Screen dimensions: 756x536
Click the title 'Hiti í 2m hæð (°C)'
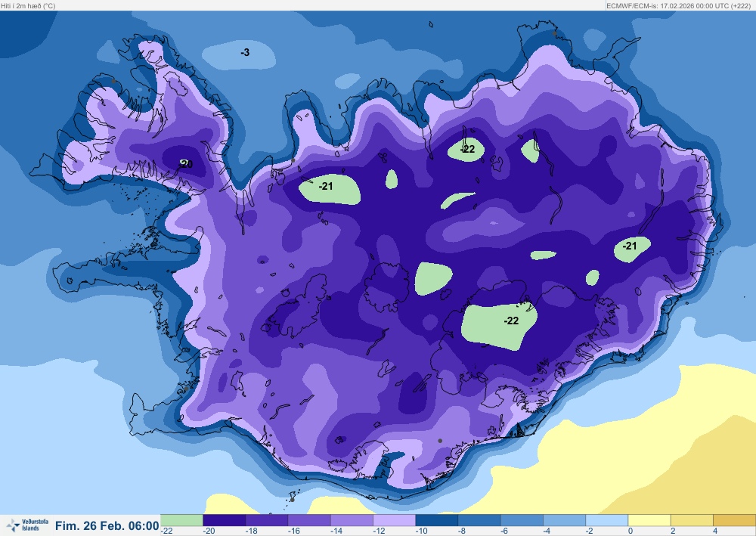28,6
